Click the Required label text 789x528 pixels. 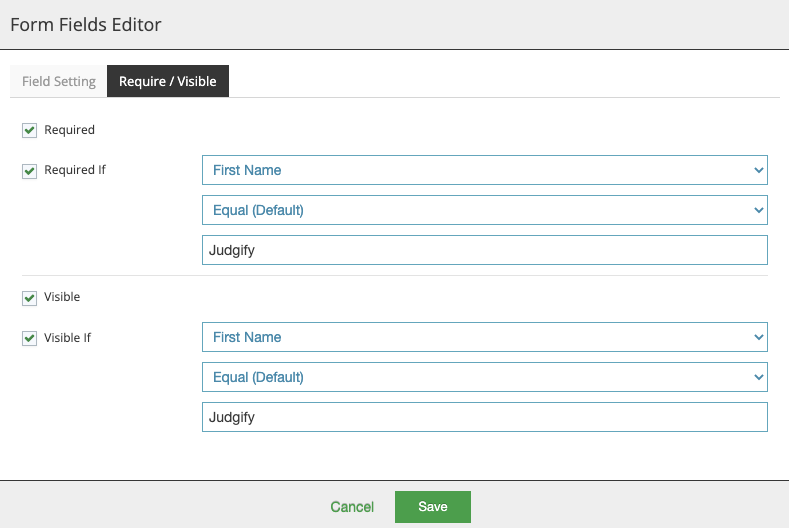pyautogui.click(x=69, y=130)
